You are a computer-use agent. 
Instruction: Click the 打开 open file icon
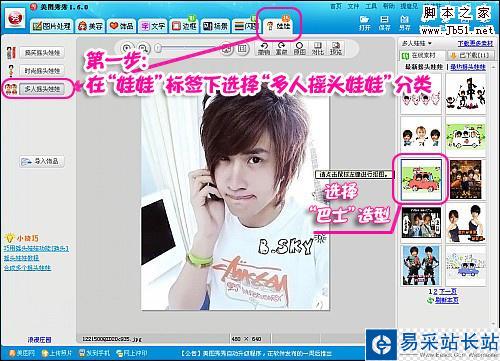point(365,23)
